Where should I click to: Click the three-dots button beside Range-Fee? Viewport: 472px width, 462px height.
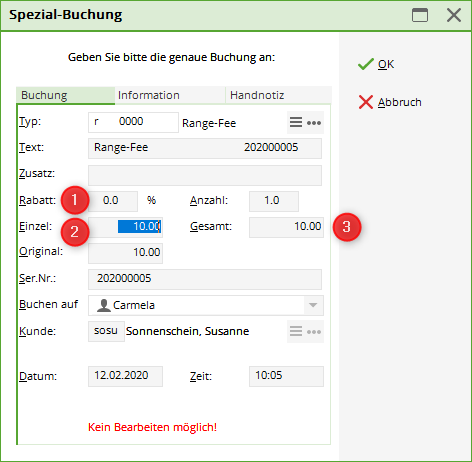click(314, 123)
